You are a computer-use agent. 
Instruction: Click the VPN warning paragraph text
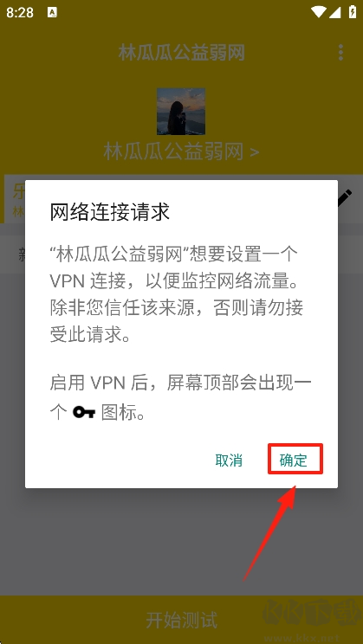coord(178,294)
